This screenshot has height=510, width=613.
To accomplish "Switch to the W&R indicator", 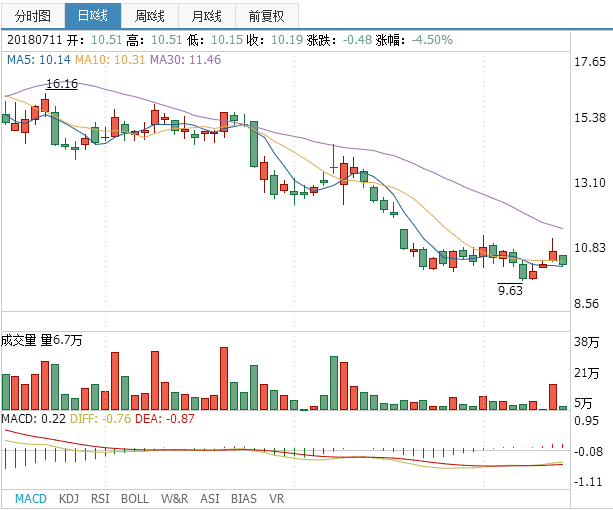I will click(x=174, y=499).
